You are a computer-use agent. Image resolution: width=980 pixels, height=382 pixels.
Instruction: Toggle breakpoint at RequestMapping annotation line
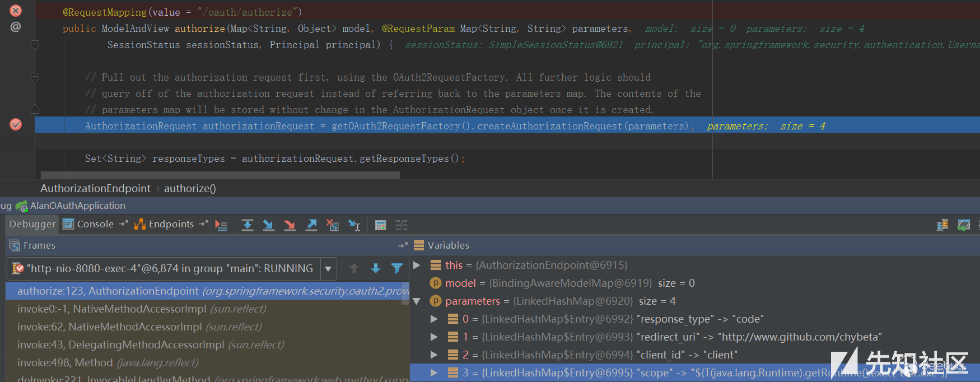click(x=16, y=11)
